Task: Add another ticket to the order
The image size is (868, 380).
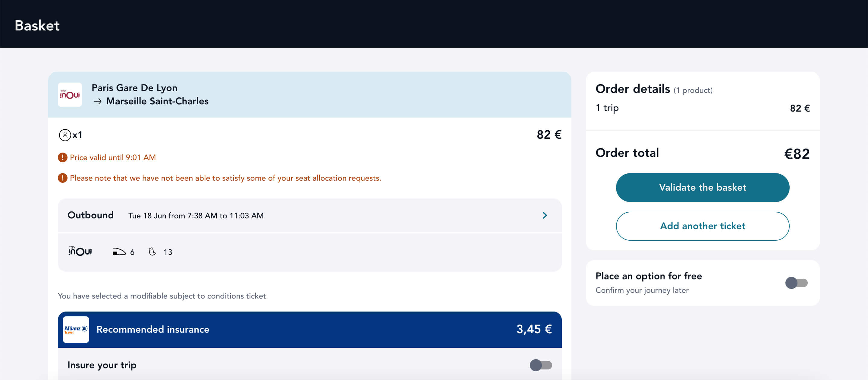Action: (x=703, y=226)
